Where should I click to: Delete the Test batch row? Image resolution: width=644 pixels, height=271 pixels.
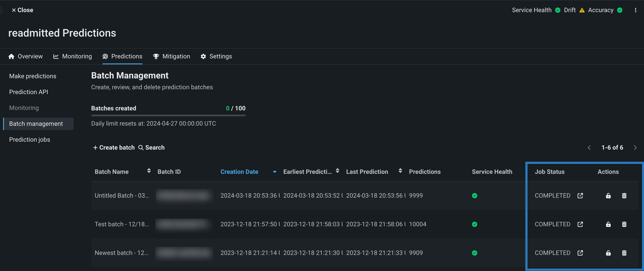[624, 224]
